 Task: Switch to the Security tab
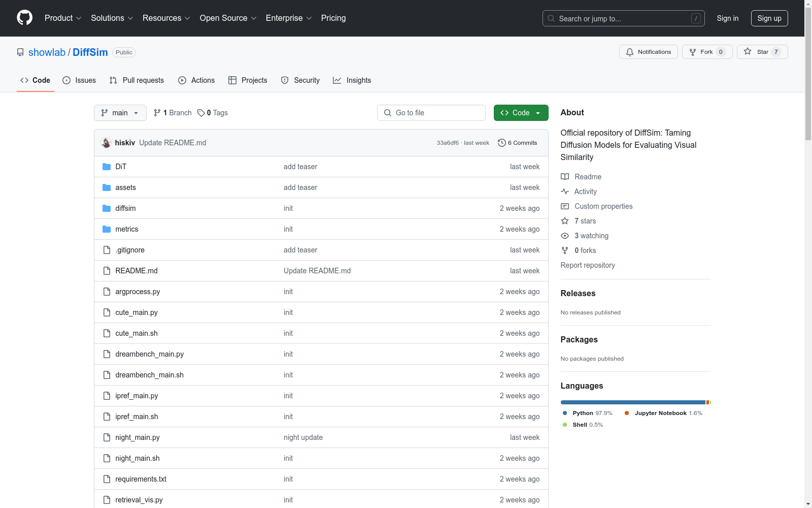click(300, 80)
